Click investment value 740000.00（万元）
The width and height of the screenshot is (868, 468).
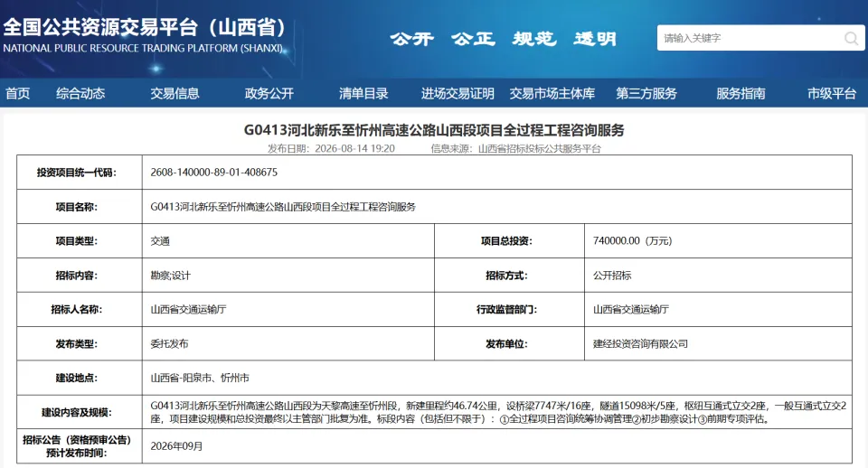point(632,240)
